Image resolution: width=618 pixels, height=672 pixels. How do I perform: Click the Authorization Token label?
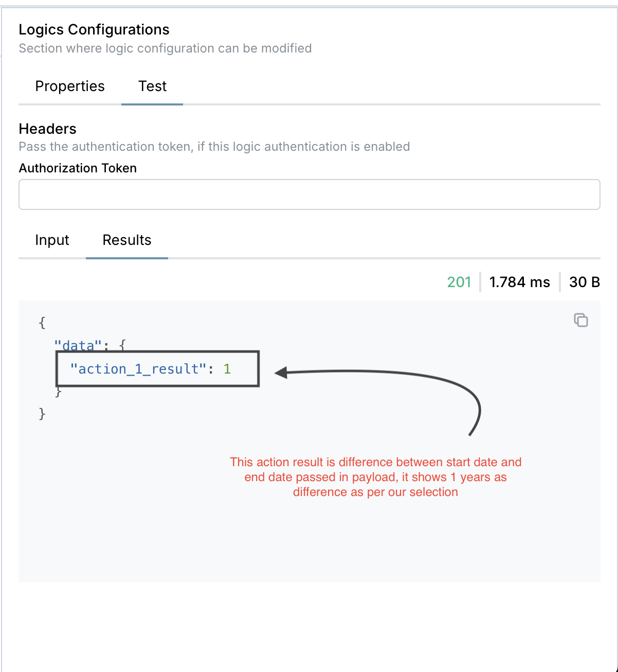click(x=78, y=168)
